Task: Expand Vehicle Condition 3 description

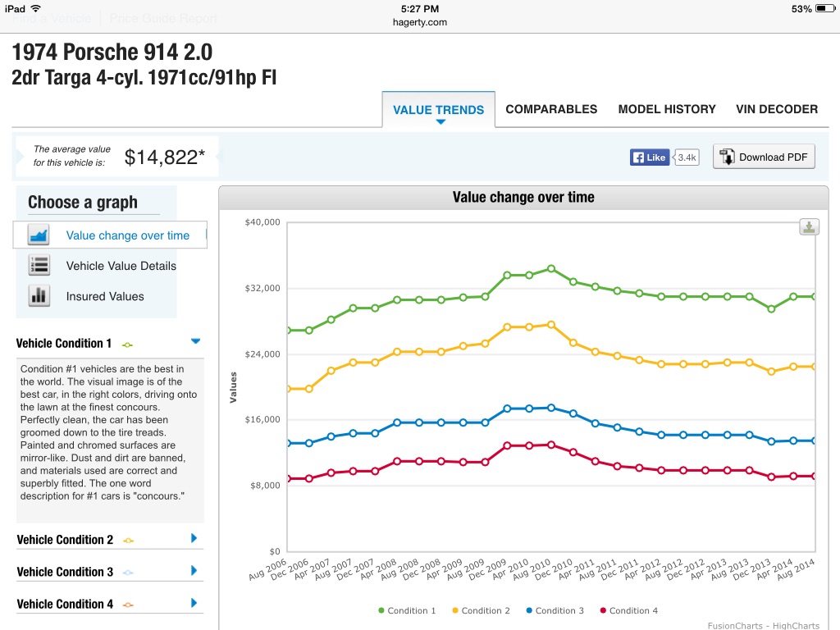Action: pyautogui.click(x=194, y=571)
